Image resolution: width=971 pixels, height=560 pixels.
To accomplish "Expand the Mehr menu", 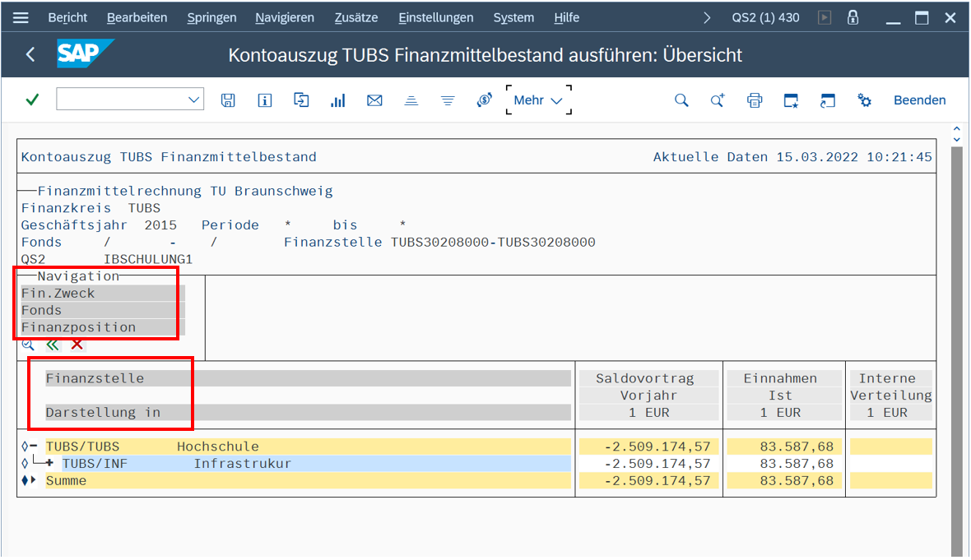I will [x=538, y=100].
